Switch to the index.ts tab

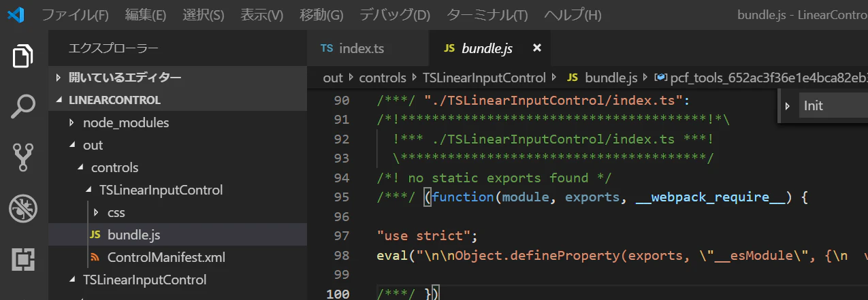click(368, 48)
